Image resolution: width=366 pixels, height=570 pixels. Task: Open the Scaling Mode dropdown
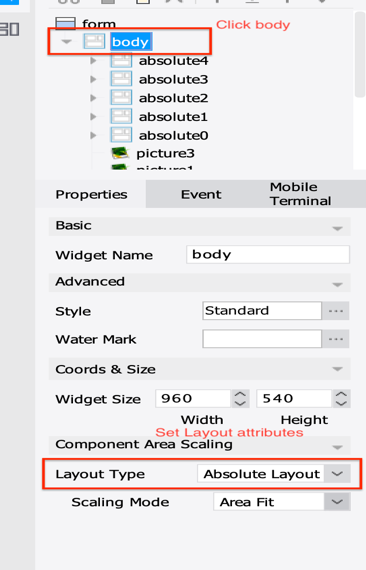coord(337,502)
